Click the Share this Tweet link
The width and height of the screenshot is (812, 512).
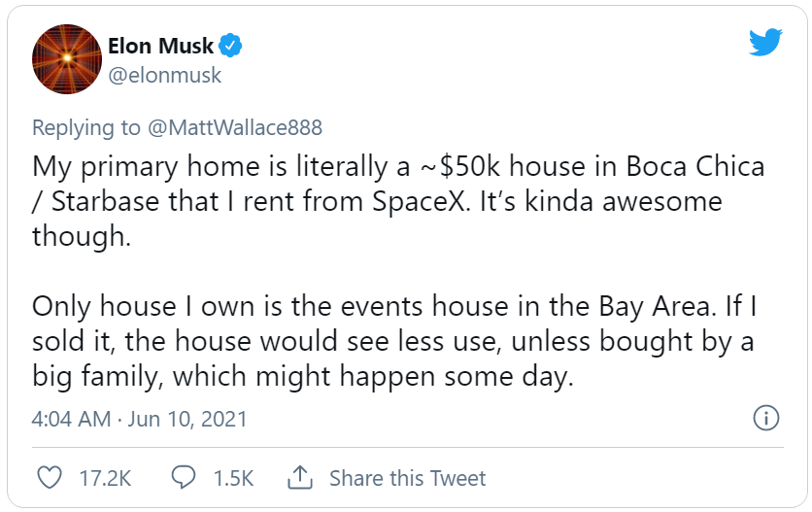[408, 478]
